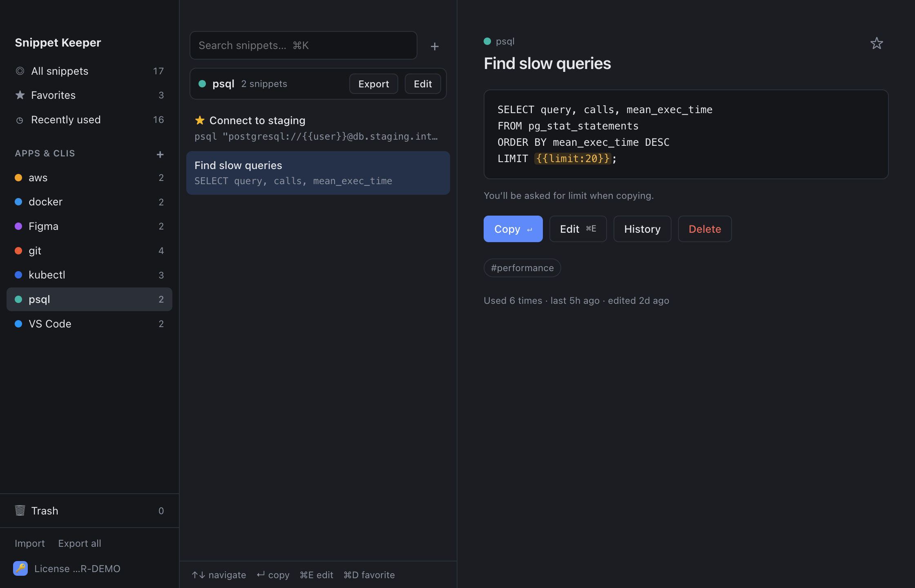Click the All snippets target icon
Viewport: 915px width, 588px height.
(x=20, y=71)
